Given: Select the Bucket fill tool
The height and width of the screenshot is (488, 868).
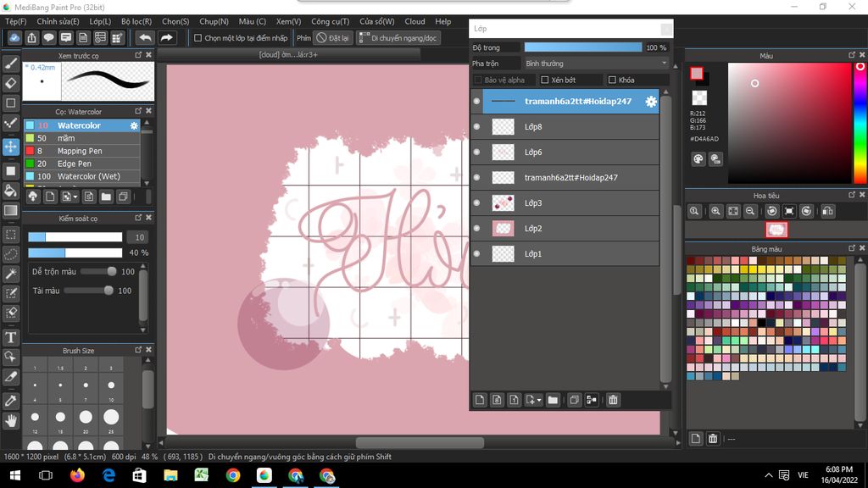Looking at the screenshot, I should [10, 191].
